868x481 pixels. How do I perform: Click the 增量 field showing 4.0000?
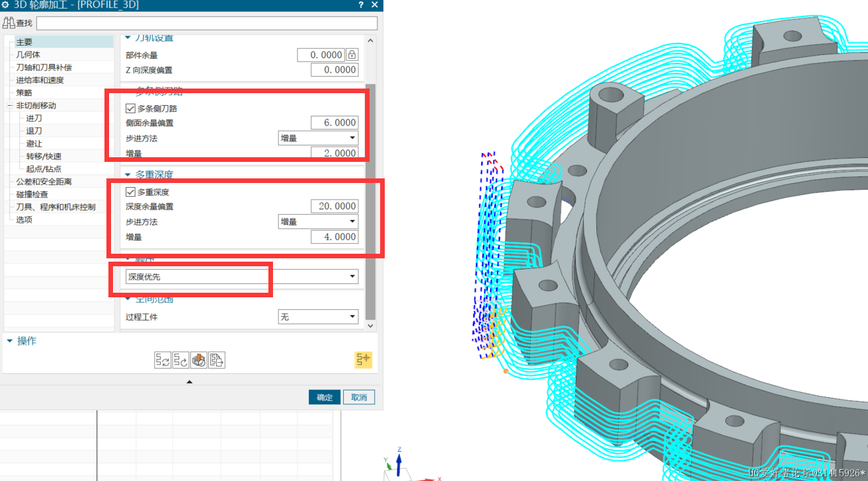point(335,237)
